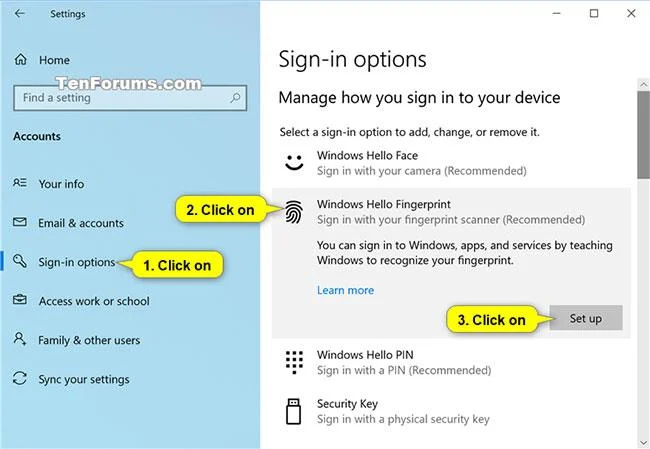The image size is (650, 449).
Task: Click the search magnifier icon in Find a setting
Action: [235, 98]
